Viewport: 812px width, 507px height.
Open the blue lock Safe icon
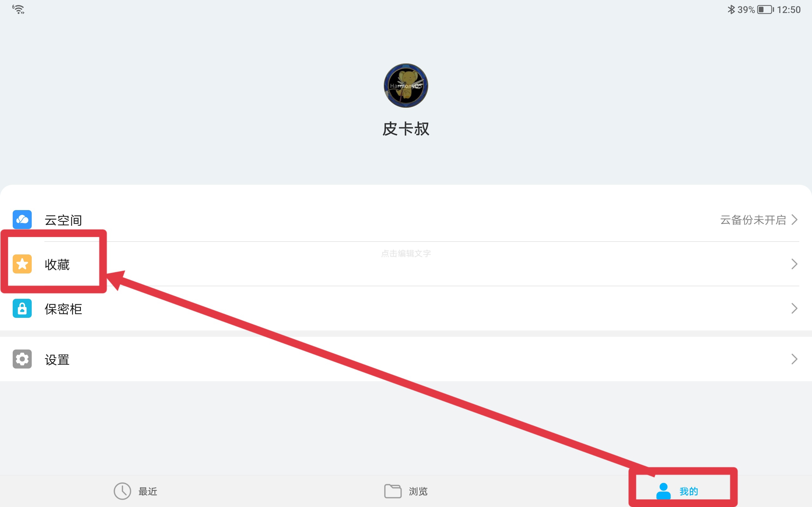22,308
